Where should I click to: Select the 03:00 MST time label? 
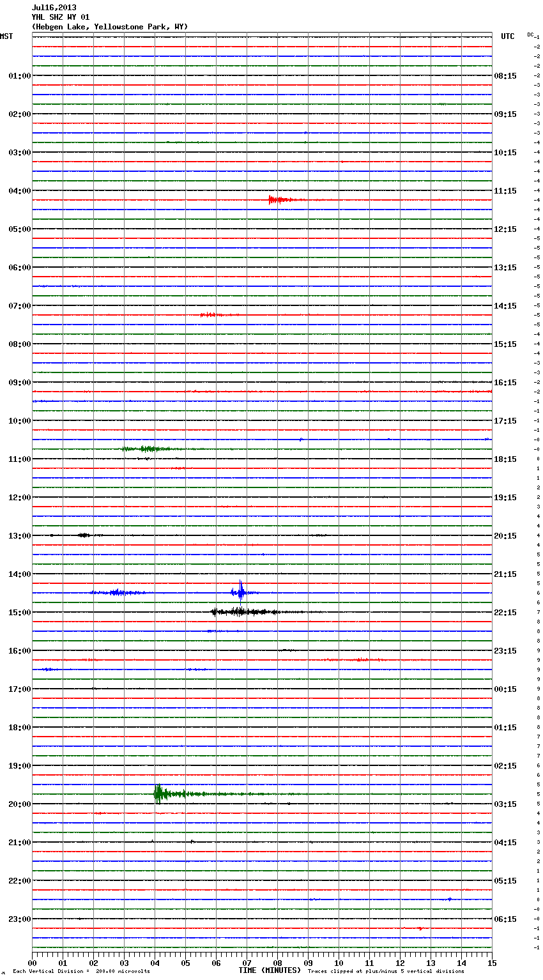pos(20,153)
